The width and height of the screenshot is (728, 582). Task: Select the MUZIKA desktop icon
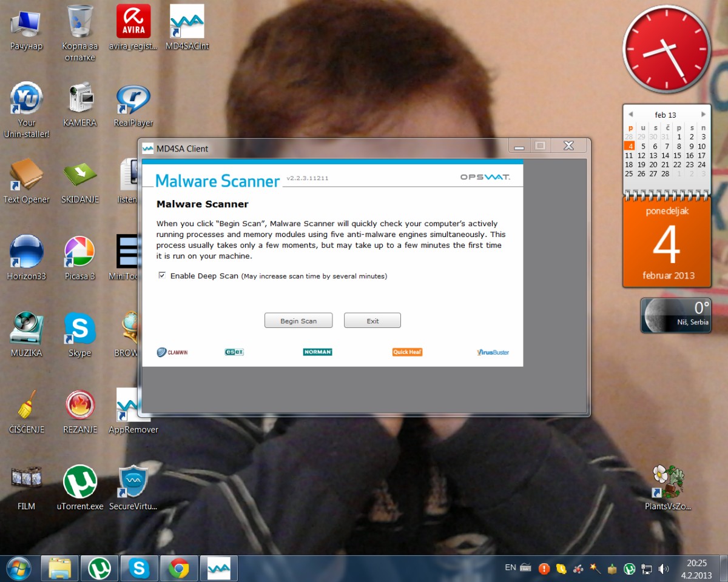[x=26, y=335]
